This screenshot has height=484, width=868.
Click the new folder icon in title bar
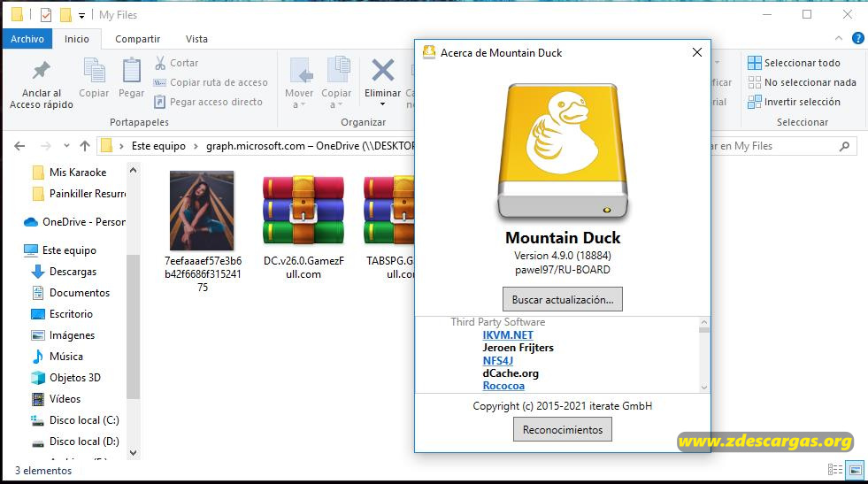coord(65,15)
